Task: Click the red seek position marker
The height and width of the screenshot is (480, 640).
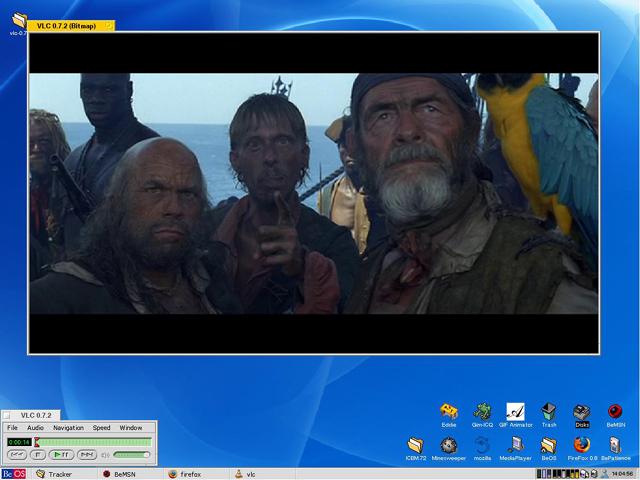Action: pos(37,442)
